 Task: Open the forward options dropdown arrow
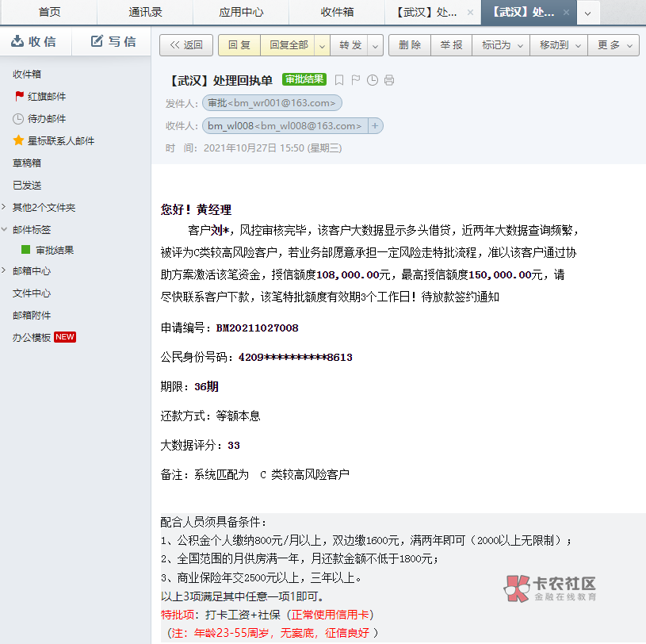click(x=376, y=45)
